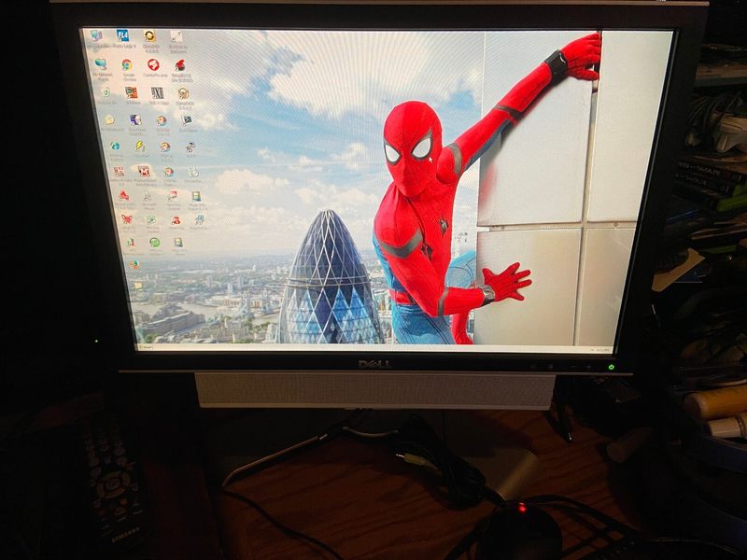Viewport: 747px width, 560px height.
Task: Open the red flag icon shortcut
Action: point(172,196)
